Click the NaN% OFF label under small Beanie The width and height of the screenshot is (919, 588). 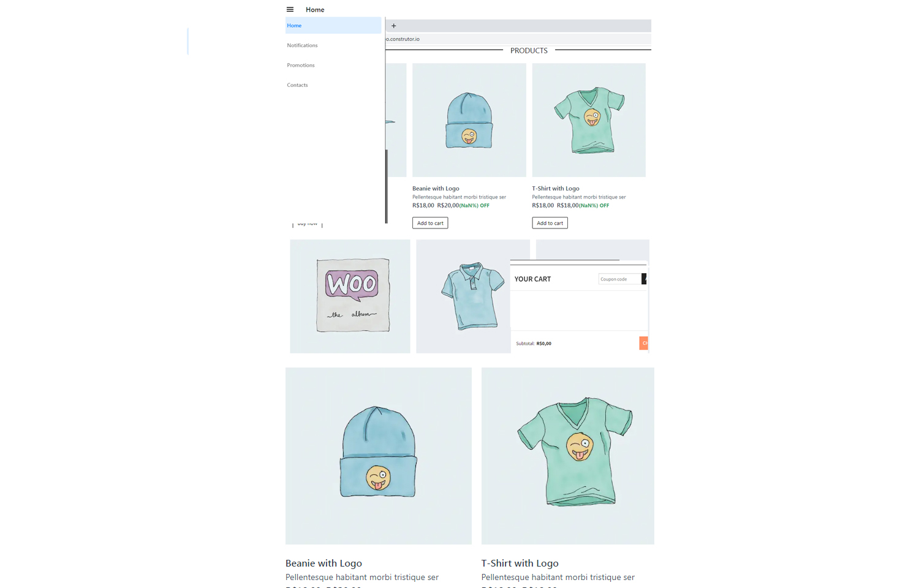pyautogui.click(x=474, y=205)
